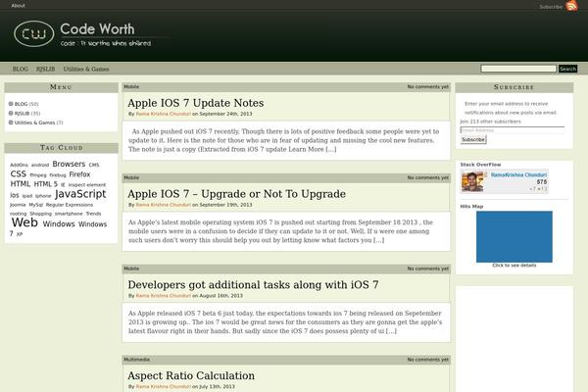Select the Firefox tag
This screenshot has width=588, height=392.
point(79,174)
